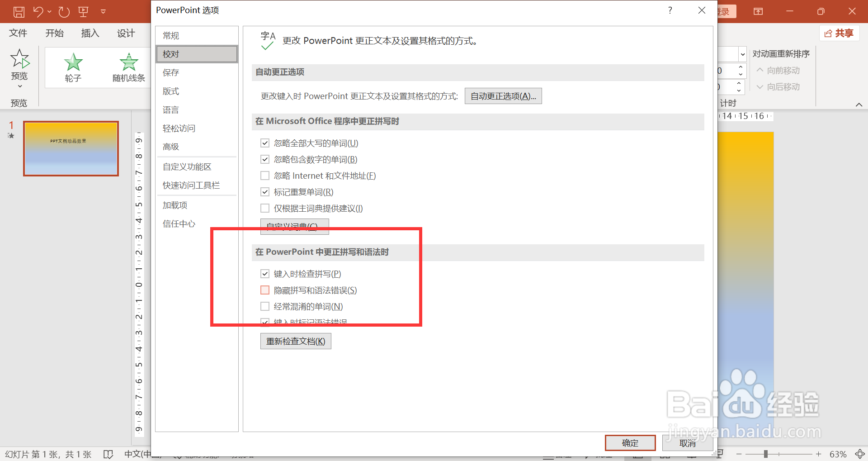Click 确定 to confirm options
The height and width of the screenshot is (461, 868).
pyautogui.click(x=630, y=443)
